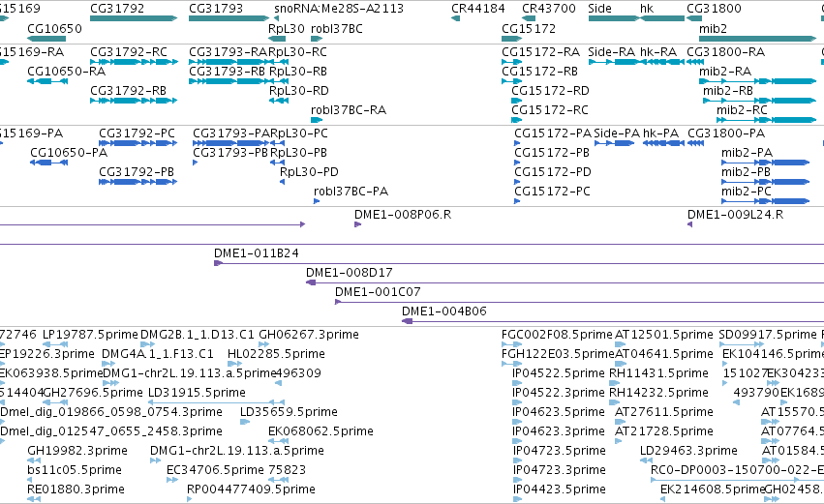Open the CG31800-PA protein label

click(726, 133)
